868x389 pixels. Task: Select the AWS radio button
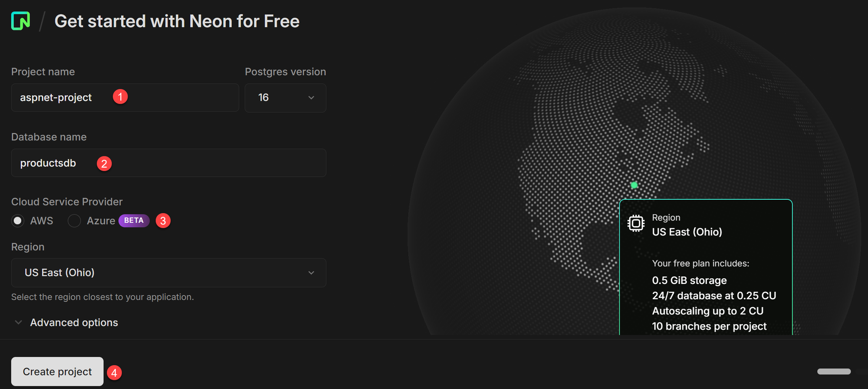(18, 221)
